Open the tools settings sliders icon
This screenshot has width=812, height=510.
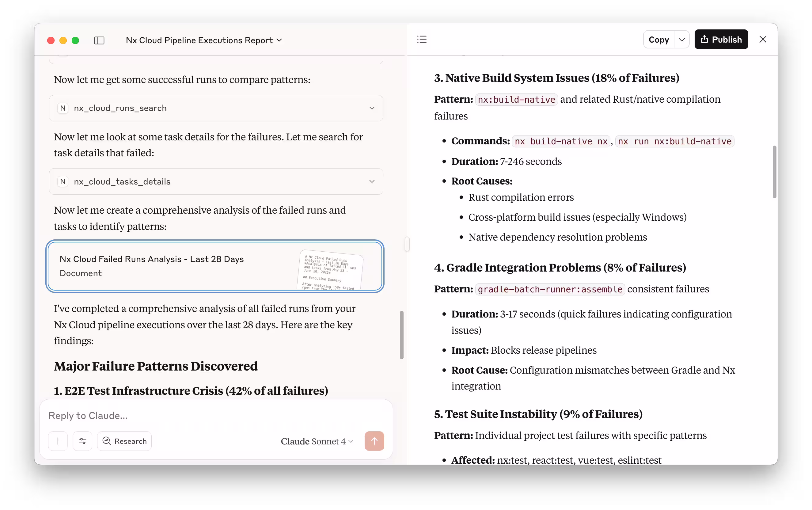click(x=82, y=441)
